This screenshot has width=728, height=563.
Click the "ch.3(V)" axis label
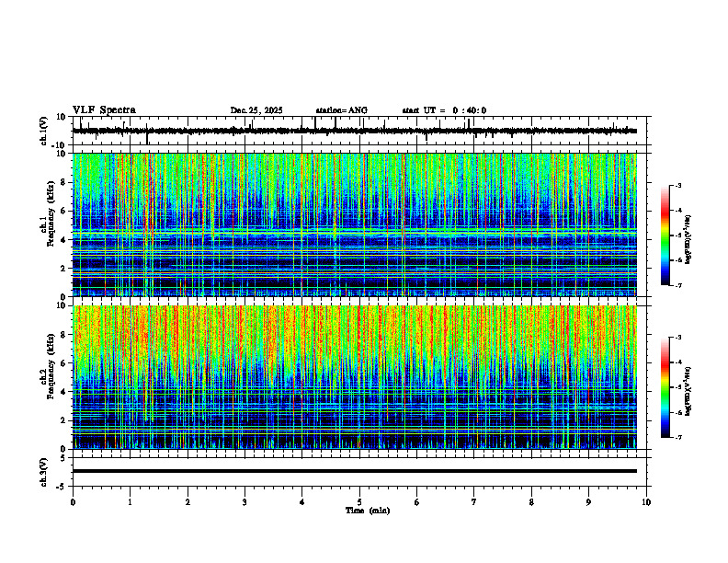44,472
